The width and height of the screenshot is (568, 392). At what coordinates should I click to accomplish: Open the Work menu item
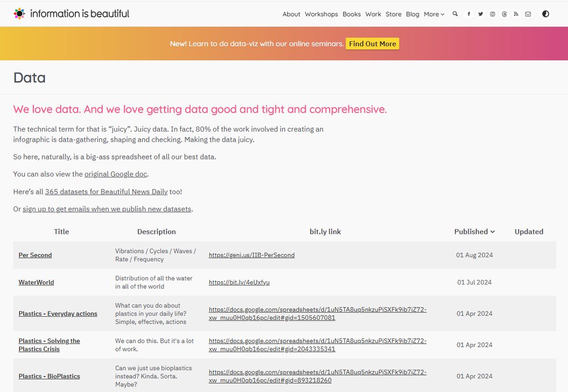[373, 14]
